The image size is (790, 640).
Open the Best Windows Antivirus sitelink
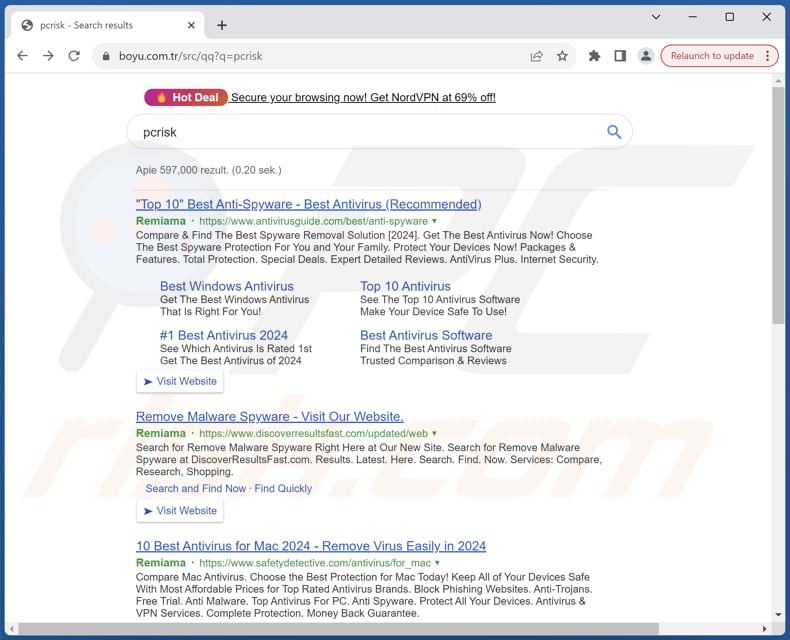coord(226,286)
